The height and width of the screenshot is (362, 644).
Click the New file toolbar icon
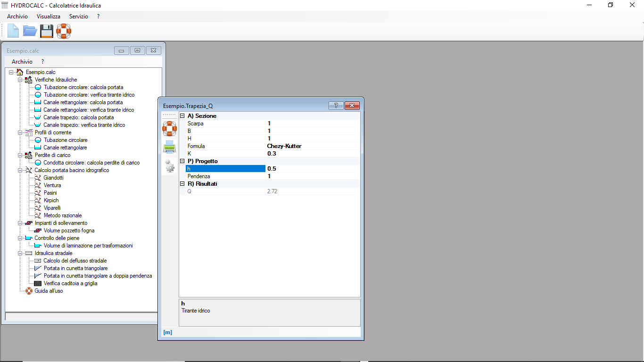(13, 31)
